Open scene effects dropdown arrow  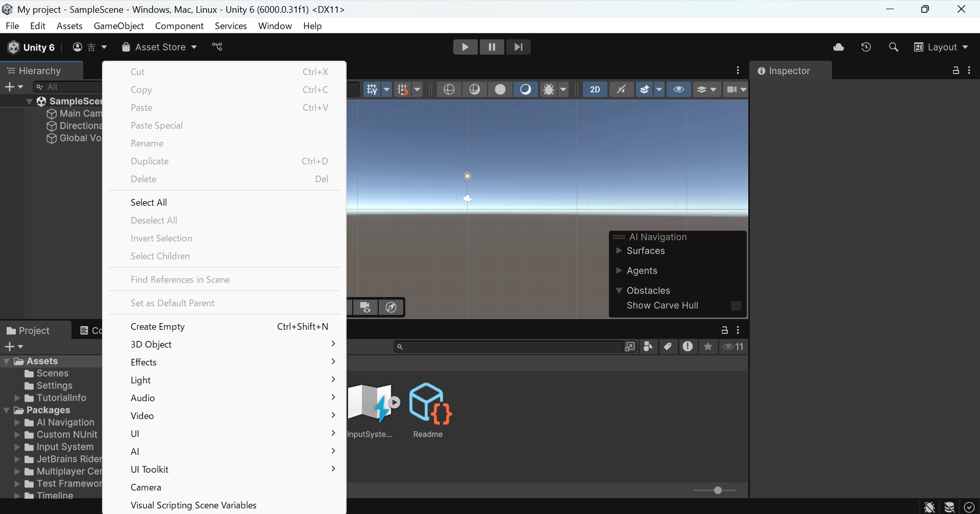659,89
